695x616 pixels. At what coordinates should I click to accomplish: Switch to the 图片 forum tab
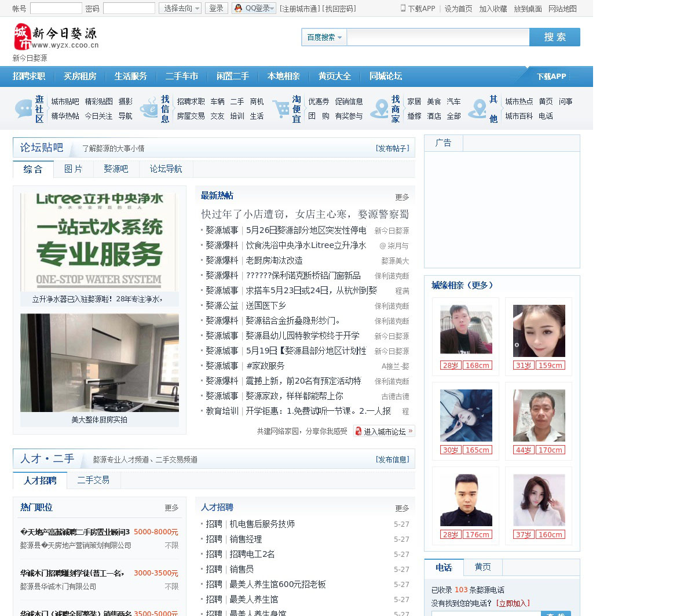point(73,169)
